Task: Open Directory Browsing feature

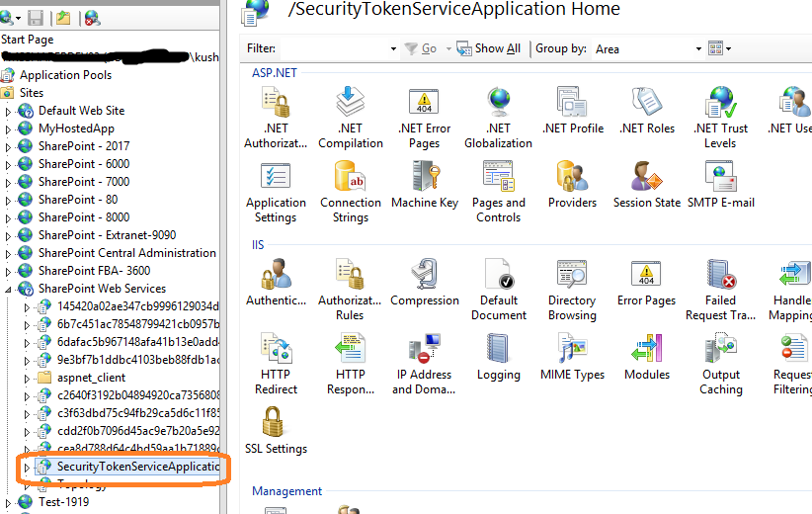Action: click(x=572, y=290)
